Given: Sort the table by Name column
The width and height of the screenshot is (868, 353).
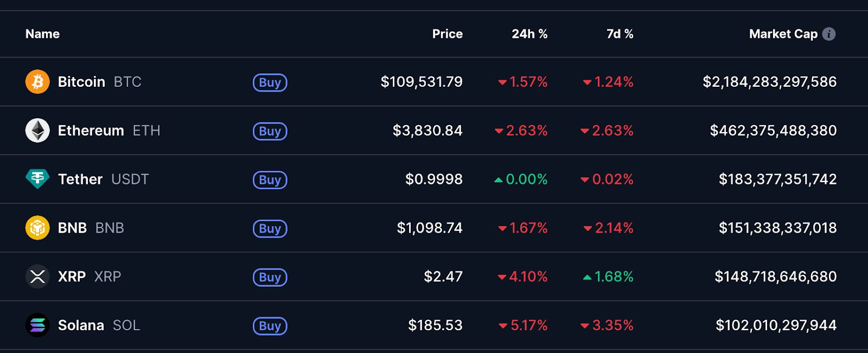Looking at the screenshot, I should click(x=42, y=34).
